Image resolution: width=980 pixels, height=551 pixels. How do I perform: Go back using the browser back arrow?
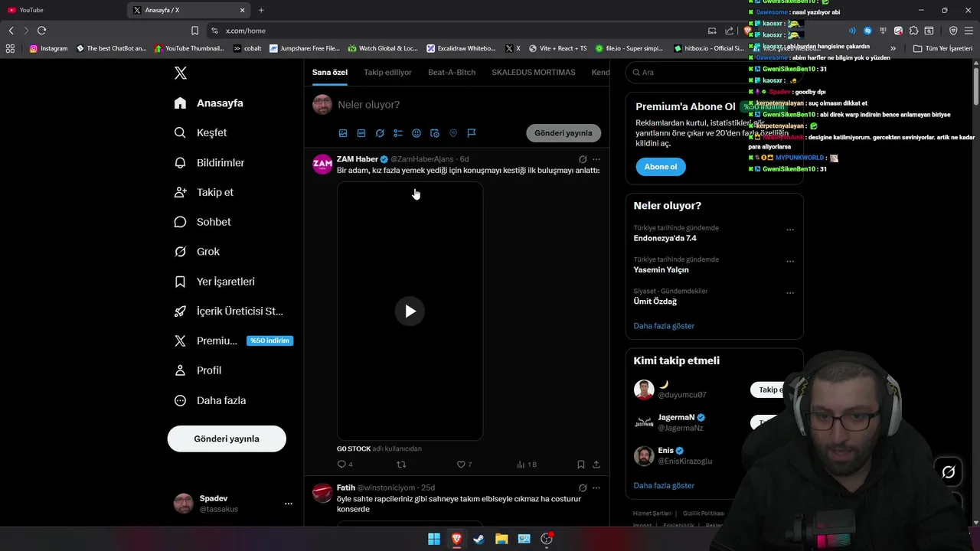coord(11,31)
